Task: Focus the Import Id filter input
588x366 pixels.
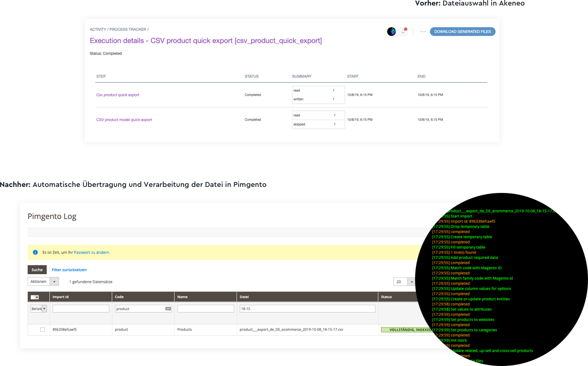Action: (81, 309)
